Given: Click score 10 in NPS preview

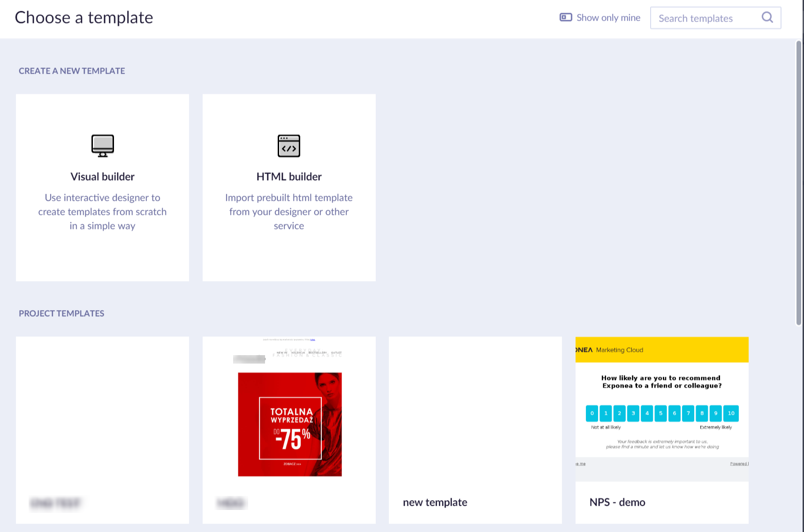Looking at the screenshot, I should tap(731, 413).
